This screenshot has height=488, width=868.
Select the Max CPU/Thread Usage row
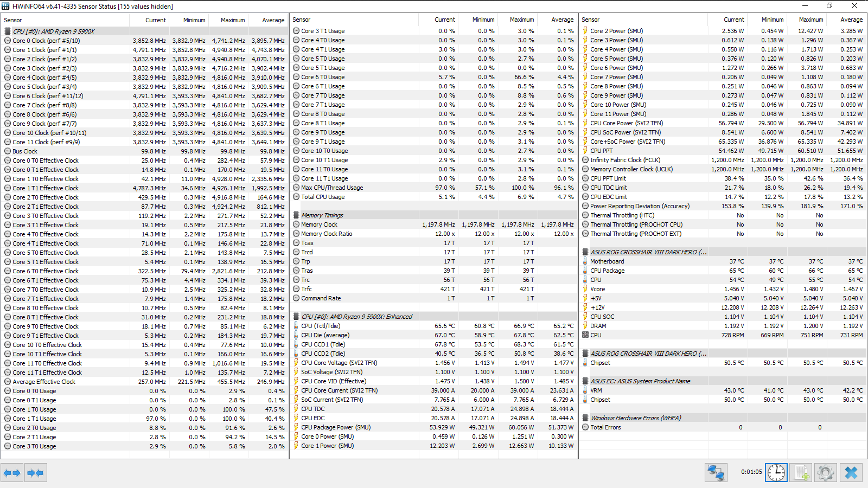coord(433,188)
